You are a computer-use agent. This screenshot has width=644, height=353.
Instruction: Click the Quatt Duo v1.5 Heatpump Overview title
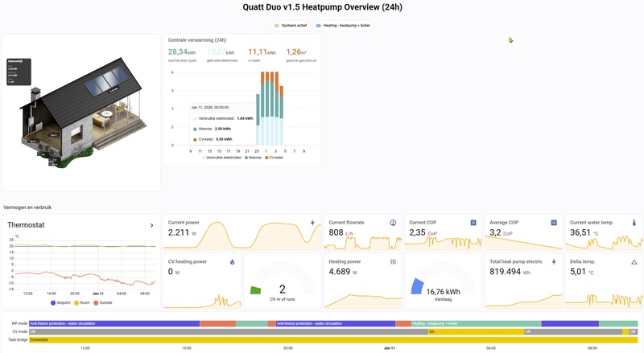pos(323,7)
